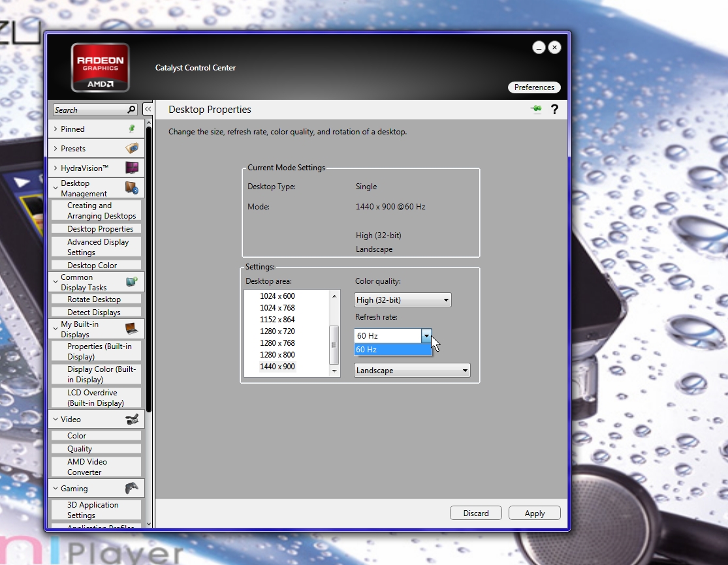Click the Video camcorder icon
The width and height of the screenshot is (728, 565).
(132, 420)
